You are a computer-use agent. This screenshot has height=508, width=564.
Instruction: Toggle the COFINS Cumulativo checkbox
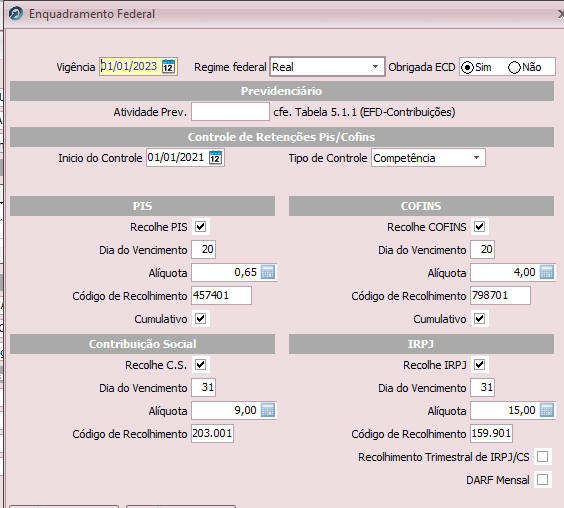[x=479, y=318]
